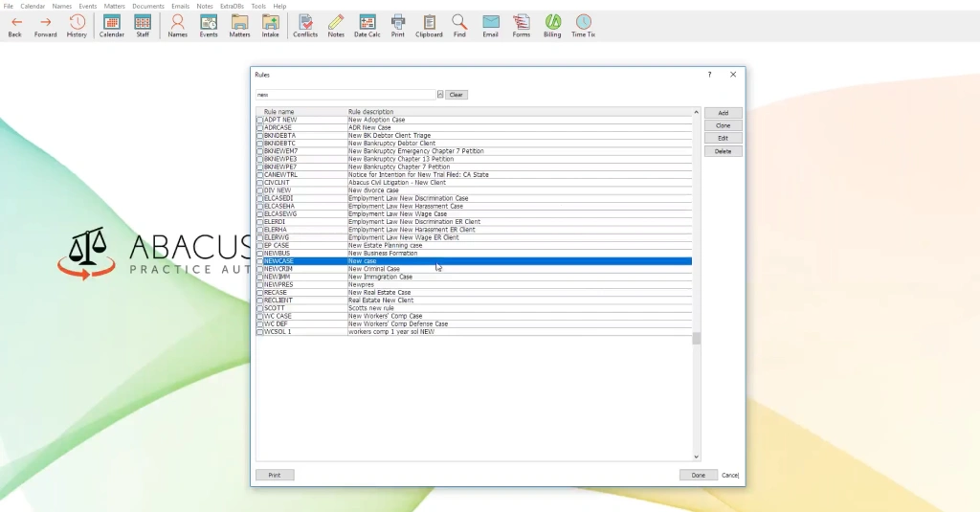Enable the WCSOL 1 rule checkbox
980x512 pixels.
tap(260, 332)
